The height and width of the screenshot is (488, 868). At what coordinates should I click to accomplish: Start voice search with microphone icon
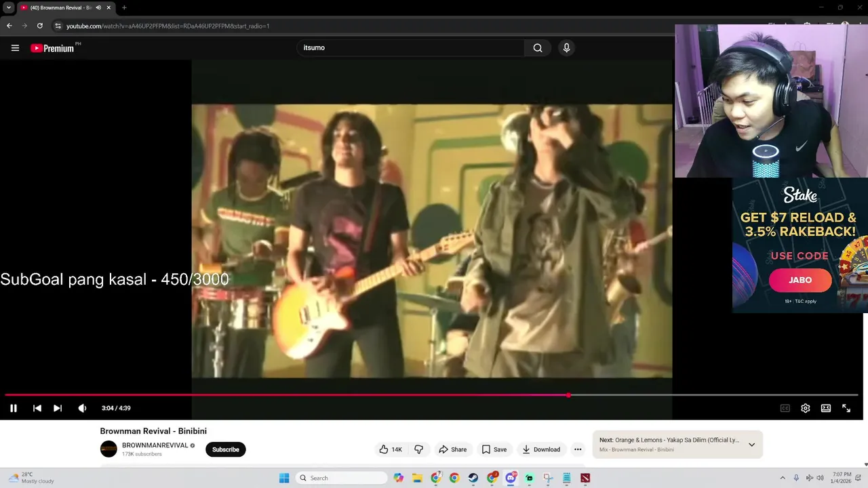click(x=566, y=48)
